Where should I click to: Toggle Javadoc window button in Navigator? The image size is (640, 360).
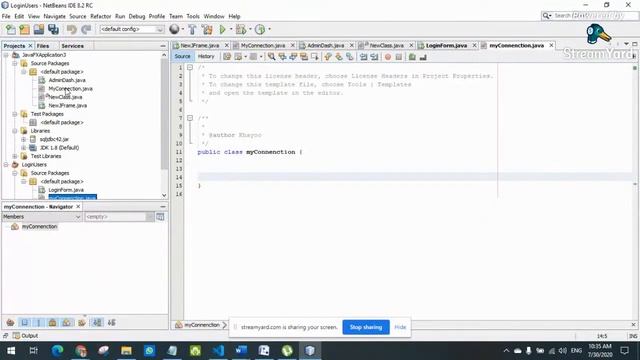160,217
